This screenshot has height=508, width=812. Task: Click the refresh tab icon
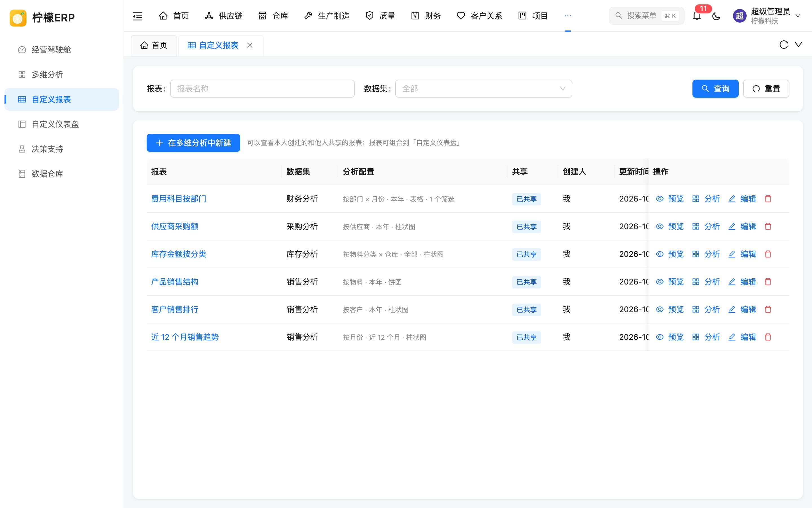coord(784,45)
